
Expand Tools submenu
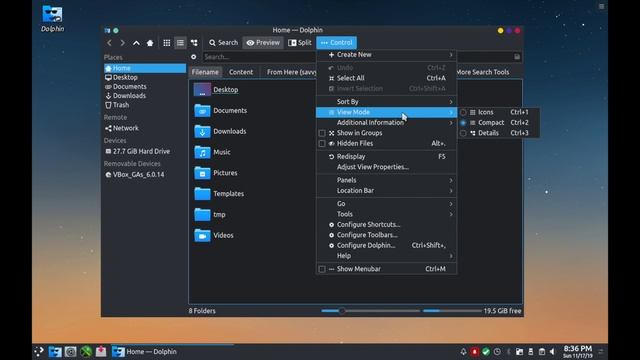click(x=386, y=214)
